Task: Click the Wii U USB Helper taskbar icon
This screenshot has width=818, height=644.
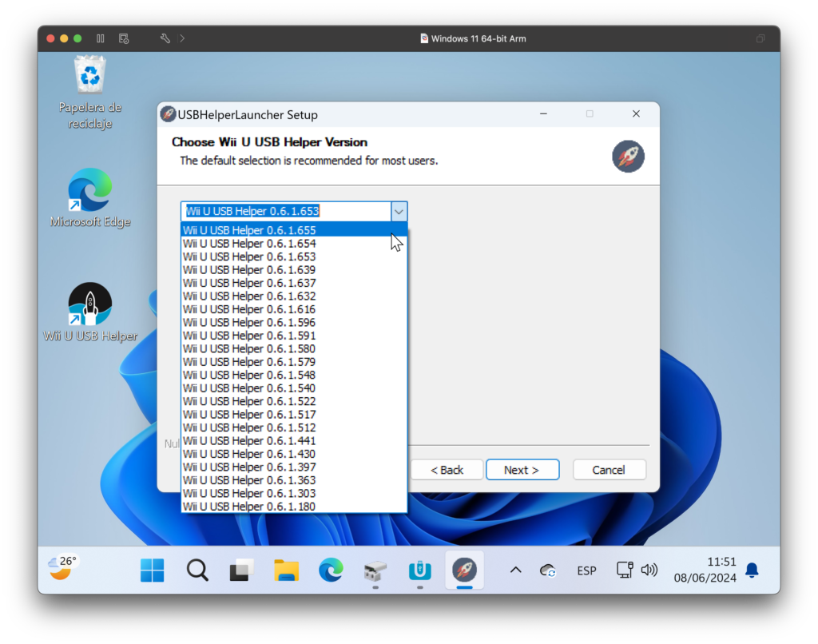Action: click(x=420, y=570)
